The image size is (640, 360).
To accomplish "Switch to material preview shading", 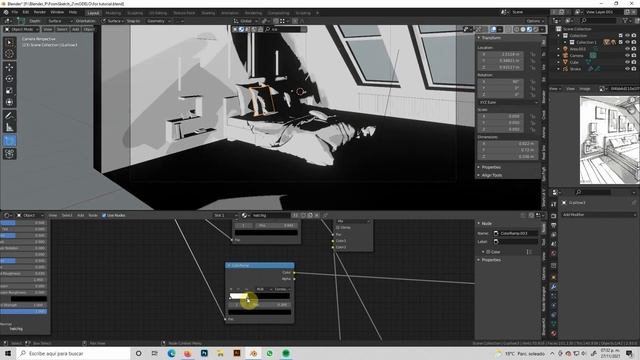I will pyautogui.click(x=529, y=29).
